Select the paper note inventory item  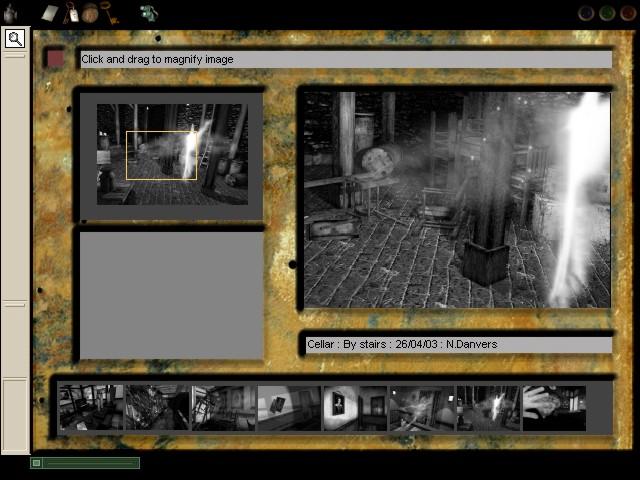[50, 12]
